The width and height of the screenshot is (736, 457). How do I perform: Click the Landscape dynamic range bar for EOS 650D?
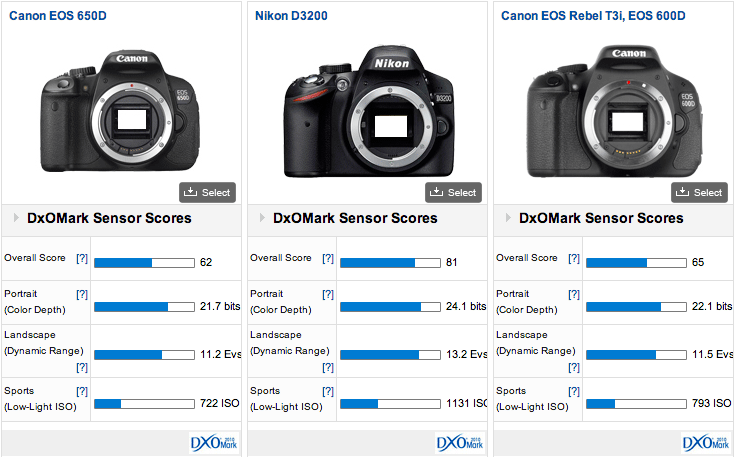(145, 355)
